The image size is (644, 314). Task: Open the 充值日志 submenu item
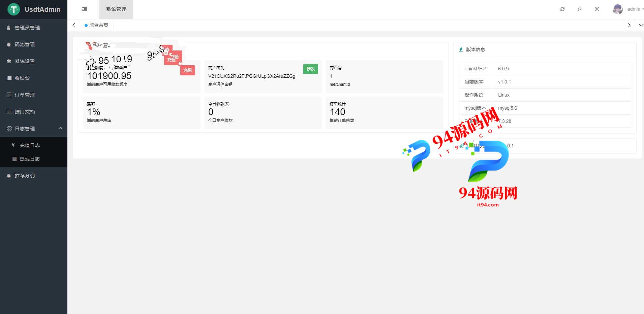(34, 145)
